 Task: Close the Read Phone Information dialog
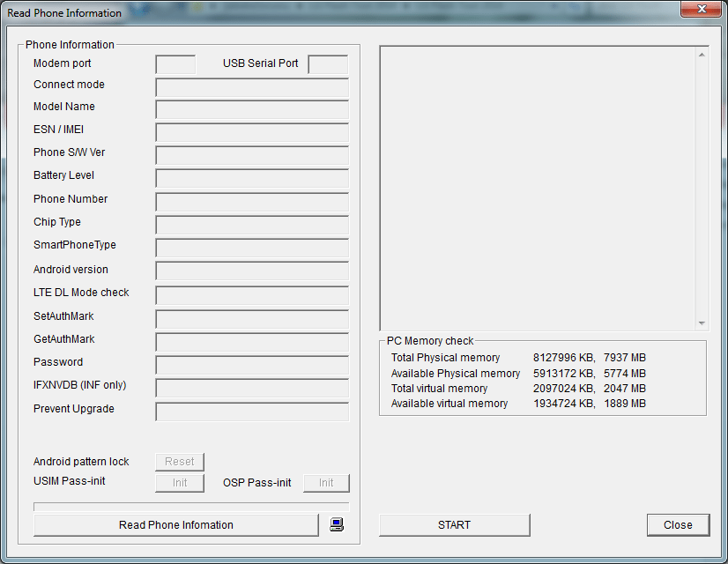678,525
